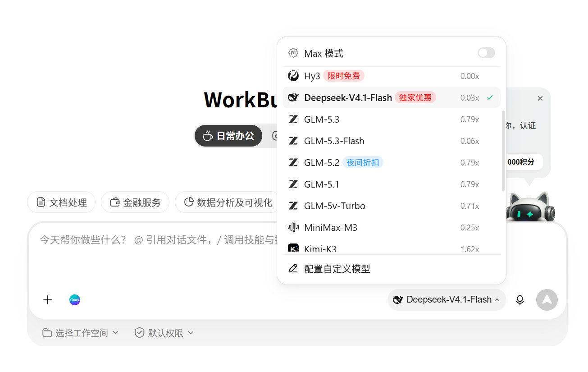Screen dimensions: 588x372
Task: Click the microphone voice input icon
Action: [x=520, y=300]
